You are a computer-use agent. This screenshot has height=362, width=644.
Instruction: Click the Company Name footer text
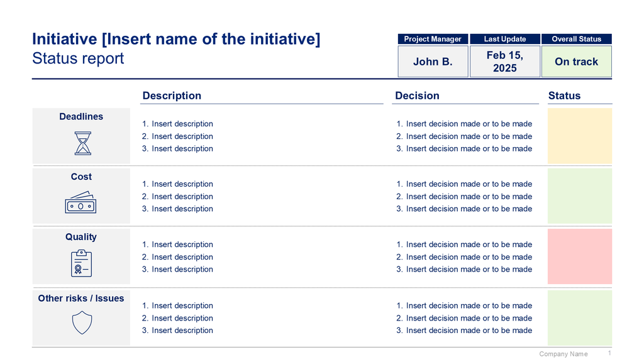tap(563, 354)
